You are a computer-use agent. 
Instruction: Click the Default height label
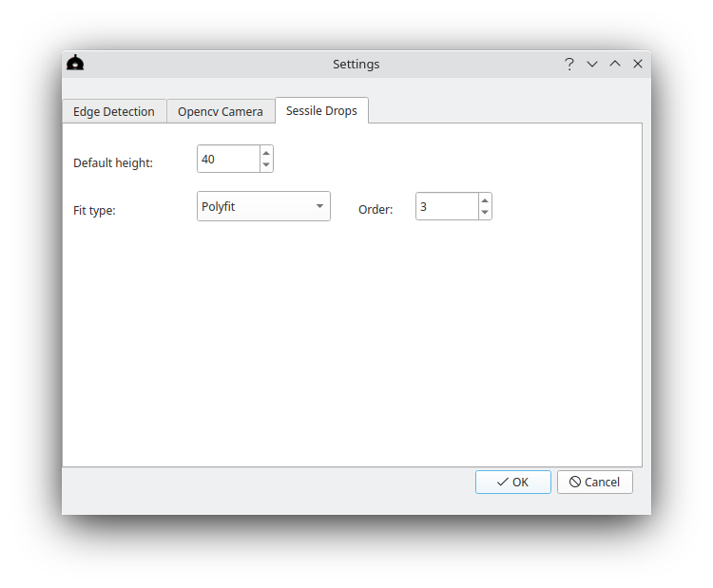click(x=113, y=162)
